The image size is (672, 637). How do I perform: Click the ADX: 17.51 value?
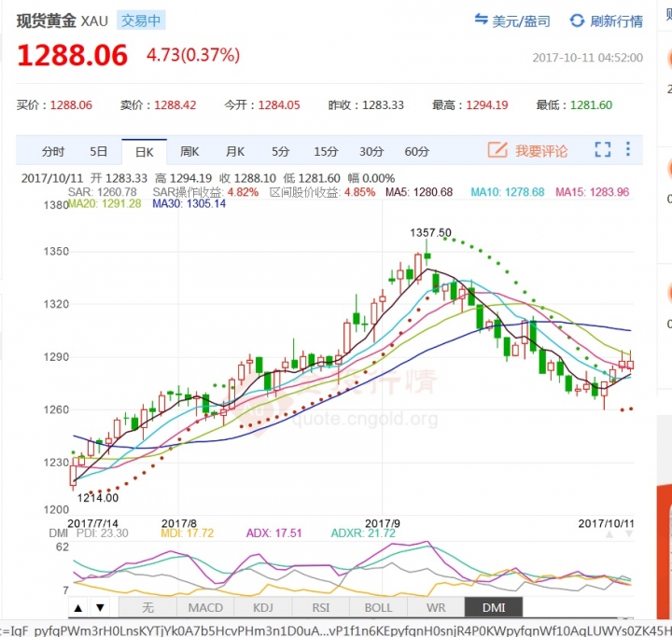click(273, 533)
